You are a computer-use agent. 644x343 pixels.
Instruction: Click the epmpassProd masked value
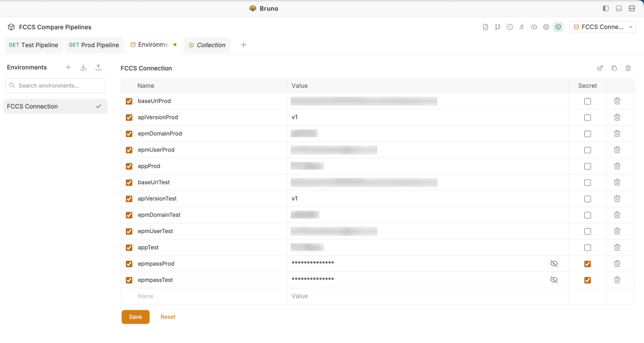point(313,263)
